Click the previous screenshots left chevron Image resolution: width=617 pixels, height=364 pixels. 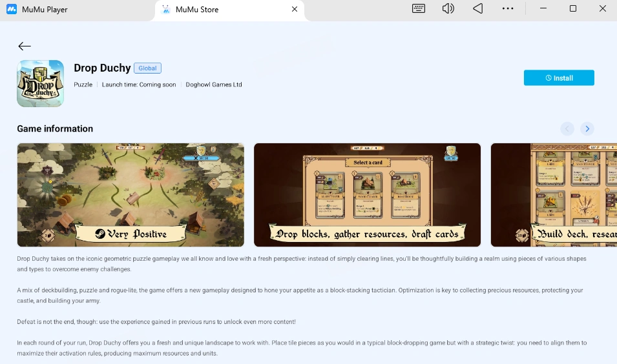567,128
